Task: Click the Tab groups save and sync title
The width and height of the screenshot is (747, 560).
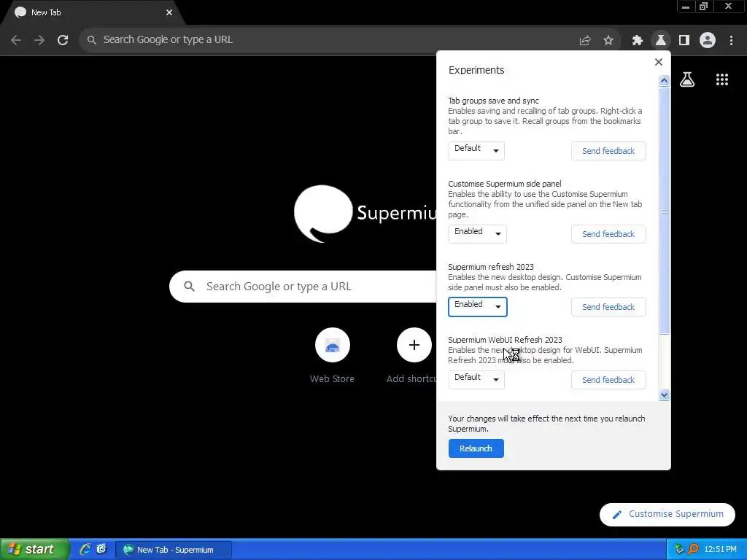Action: coord(493,101)
